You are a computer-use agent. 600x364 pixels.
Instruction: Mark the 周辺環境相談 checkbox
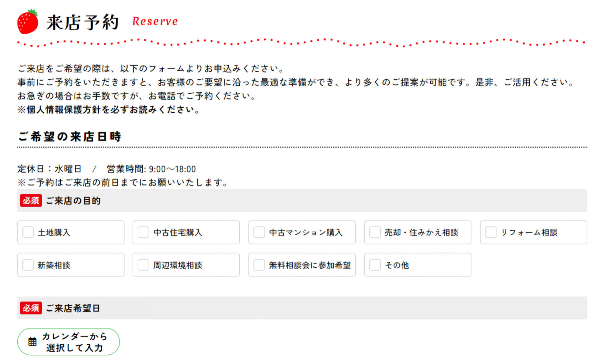click(x=143, y=265)
